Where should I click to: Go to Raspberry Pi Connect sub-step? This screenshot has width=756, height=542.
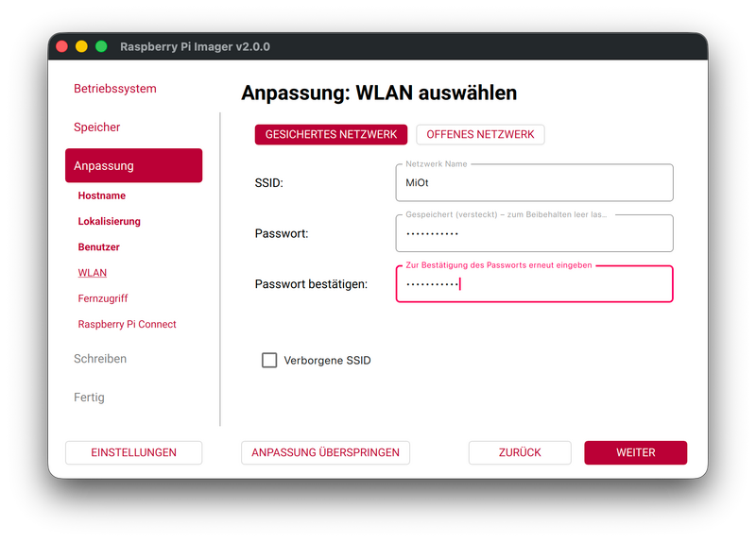tap(128, 324)
